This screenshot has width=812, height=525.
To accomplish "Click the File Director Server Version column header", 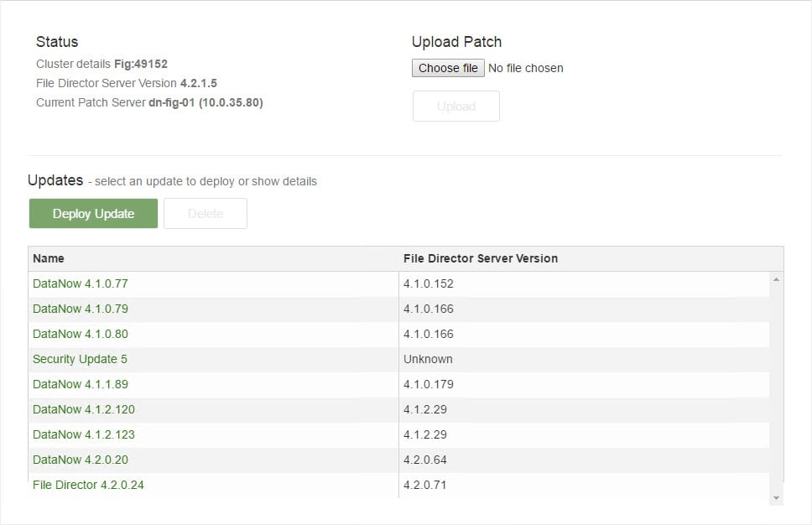I will [480, 258].
